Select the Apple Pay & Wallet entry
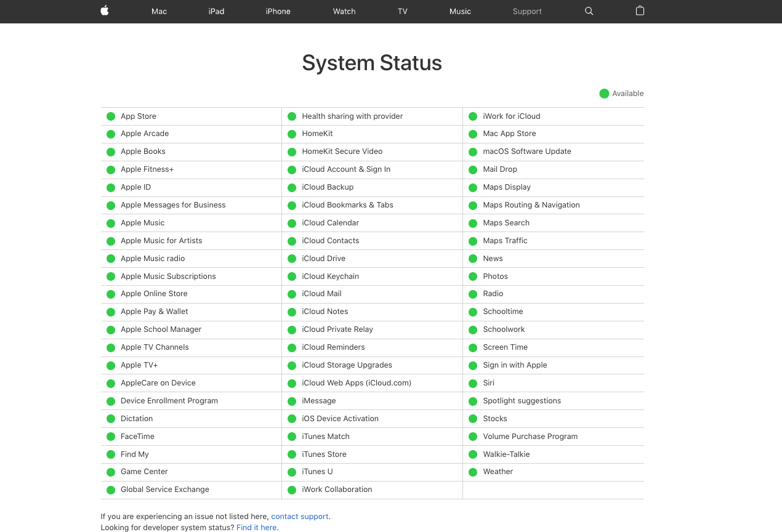This screenshot has height=532, width=782. click(x=155, y=312)
